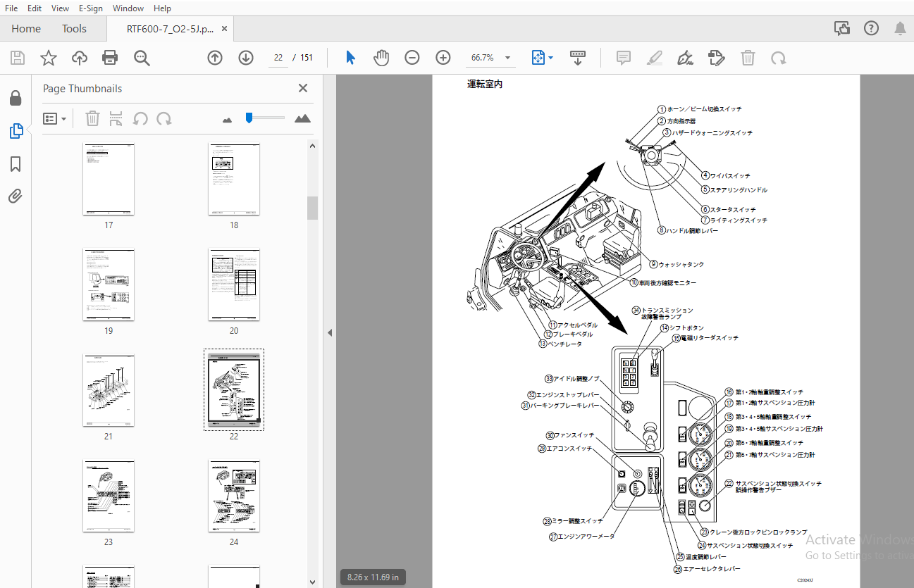The height and width of the screenshot is (588, 914).
Task: Go to the previous page
Action: 215,58
